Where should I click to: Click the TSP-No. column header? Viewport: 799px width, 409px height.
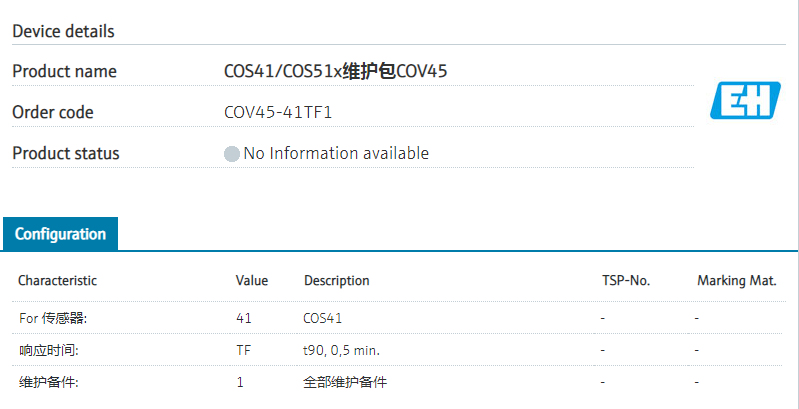click(x=626, y=281)
